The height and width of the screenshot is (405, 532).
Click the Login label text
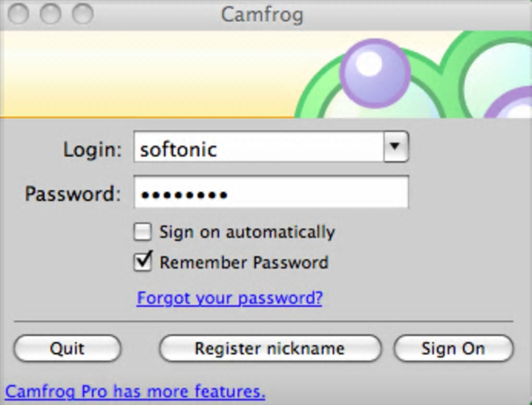(x=92, y=150)
